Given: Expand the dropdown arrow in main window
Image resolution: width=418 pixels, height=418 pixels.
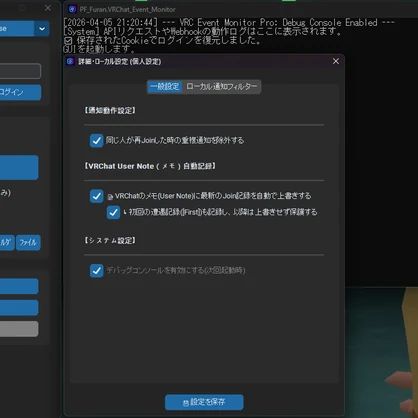Looking at the screenshot, I should (x=42, y=29).
